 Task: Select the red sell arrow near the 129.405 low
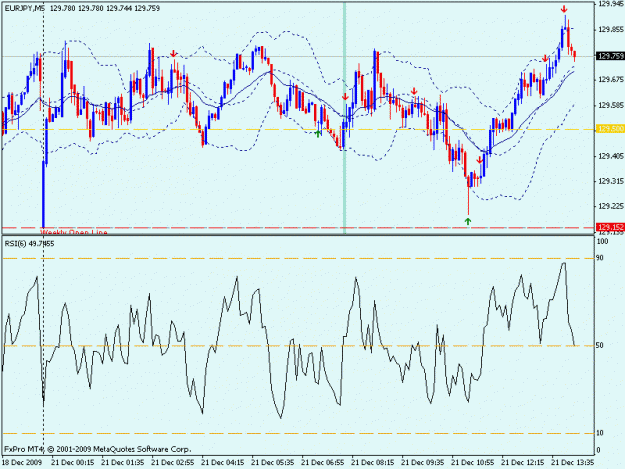coord(480,160)
